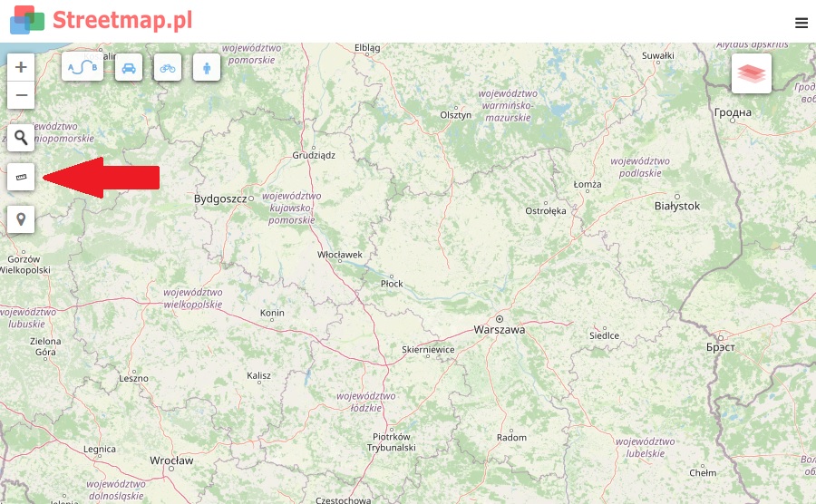Click the Streetmap.pl logo text

pos(122,20)
